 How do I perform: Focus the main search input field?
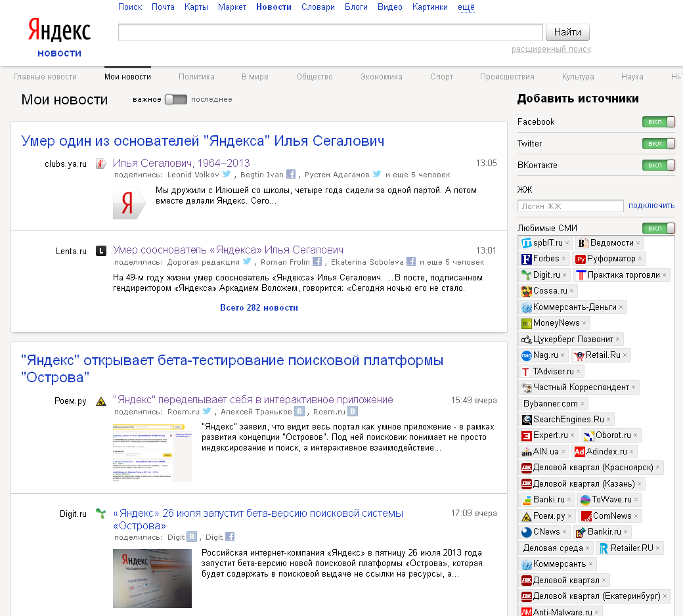point(330,32)
